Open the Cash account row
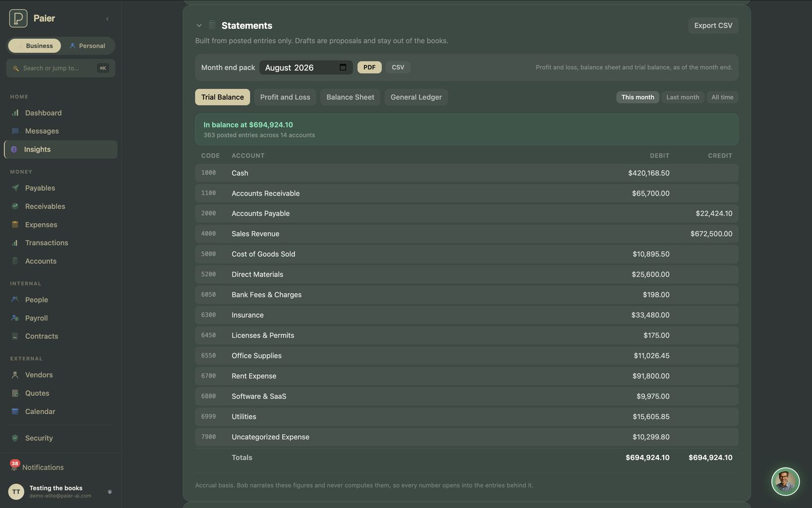 tap(467, 173)
